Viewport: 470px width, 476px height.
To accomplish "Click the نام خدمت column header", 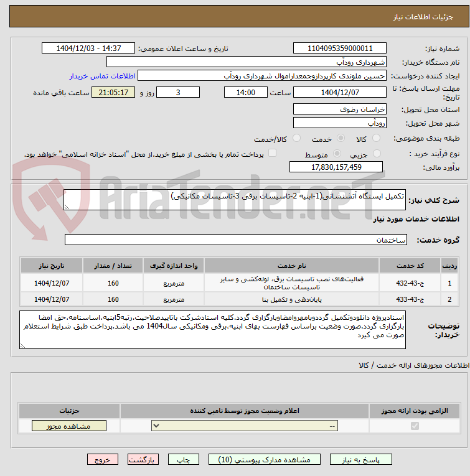I will (x=291, y=266).
